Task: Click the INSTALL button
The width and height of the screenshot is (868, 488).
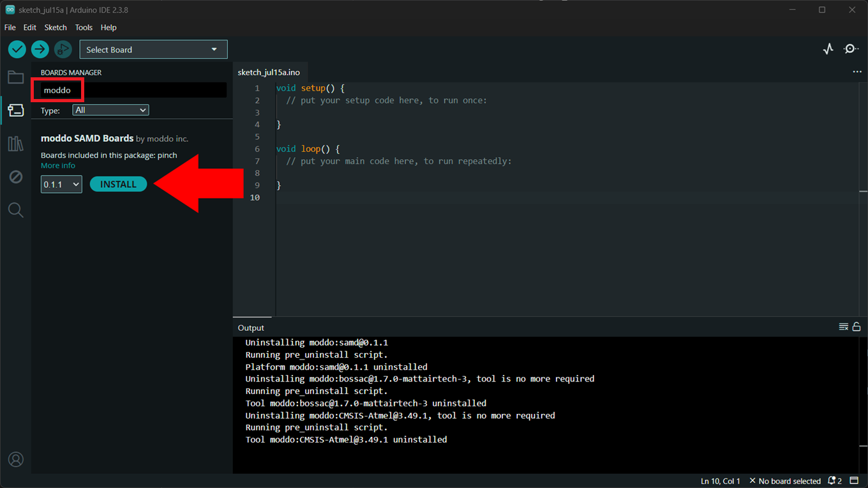Action: 118,184
